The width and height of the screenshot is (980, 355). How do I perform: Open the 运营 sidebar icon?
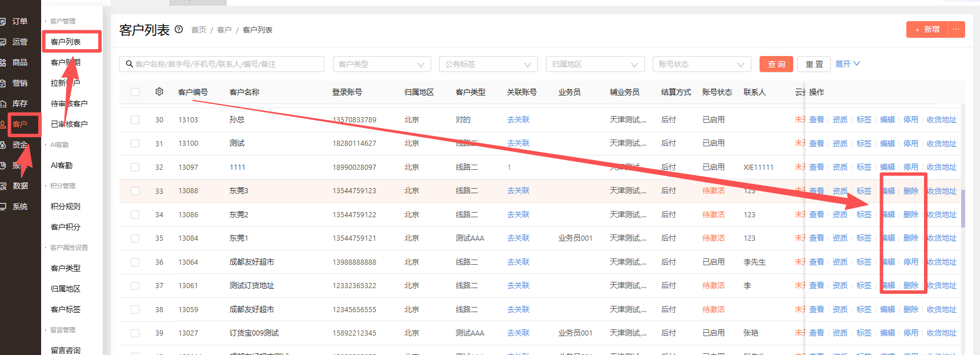coord(3,42)
